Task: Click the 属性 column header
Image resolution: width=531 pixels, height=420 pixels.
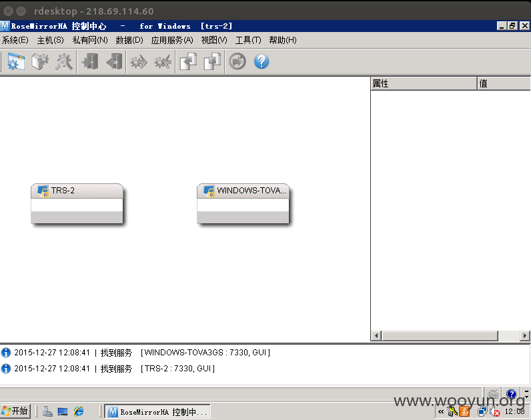Action: (424, 83)
